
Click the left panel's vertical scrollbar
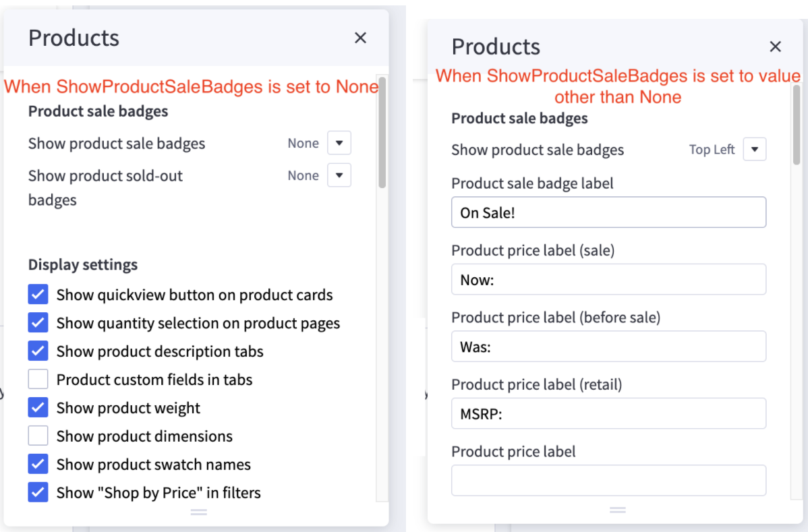pyautogui.click(x=382, y=133)
